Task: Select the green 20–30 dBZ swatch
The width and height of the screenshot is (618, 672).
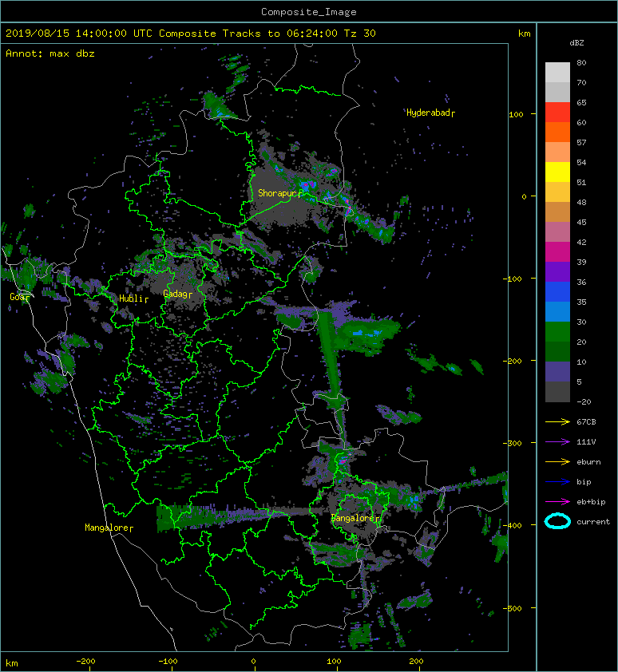Action: point(557,332)
